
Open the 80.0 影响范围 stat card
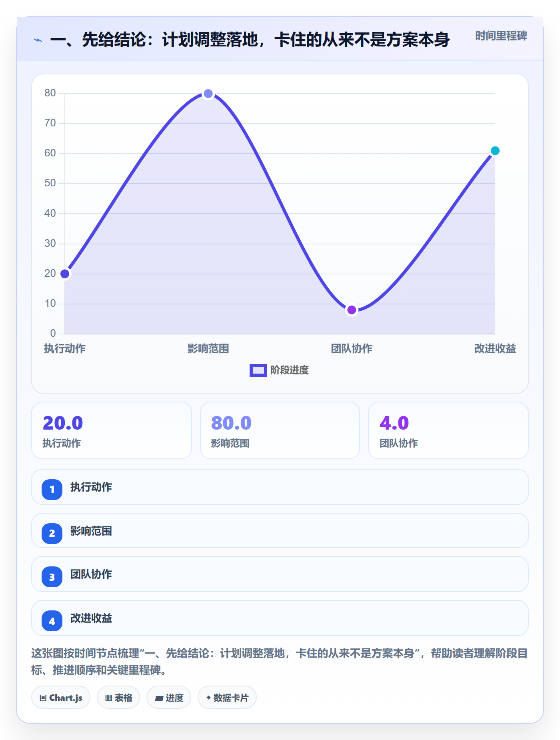pyautogui.click(x=280, y=430)
